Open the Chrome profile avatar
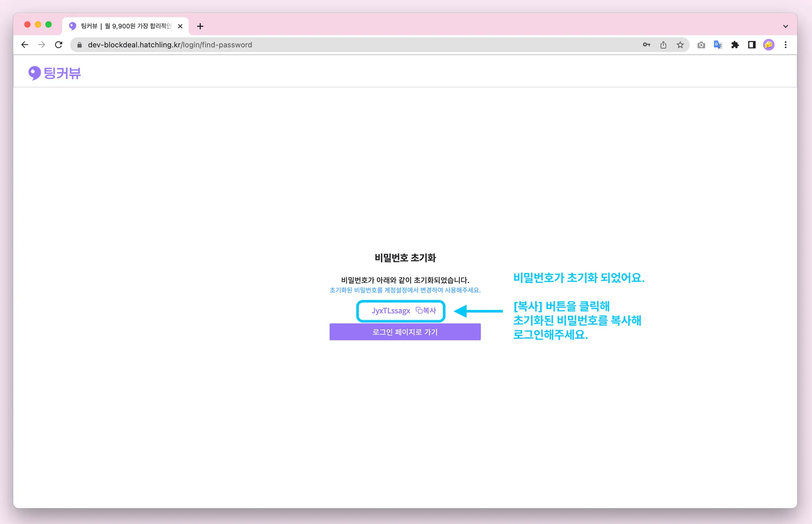Image resolution: width=812 pixels, height=524 pixels. [x=768, y=45]
